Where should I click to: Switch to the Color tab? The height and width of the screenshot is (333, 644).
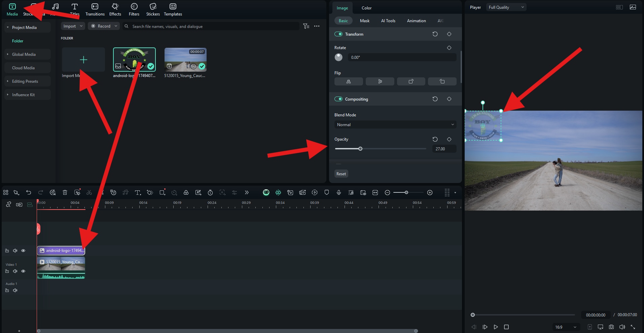(366, 8)
